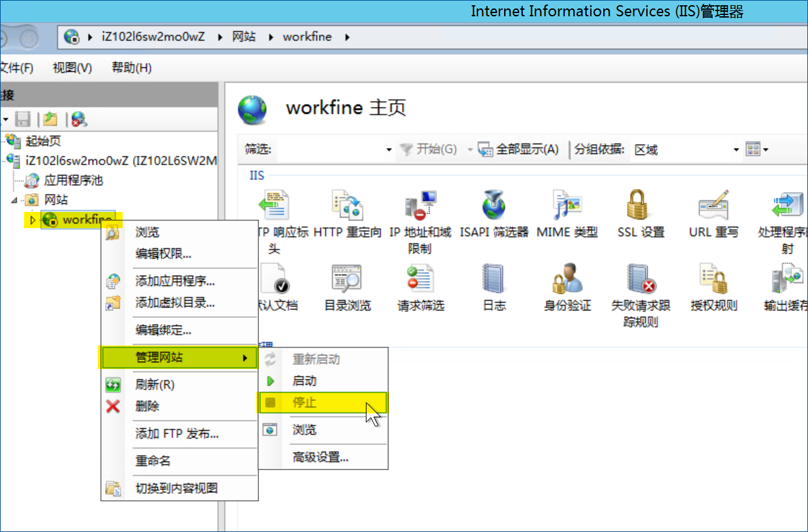Viewport: 808px width, 532px height.
Task: Open the failed request tracing rules (失败请求跟踪规则) icon
Action: [640, 278]
